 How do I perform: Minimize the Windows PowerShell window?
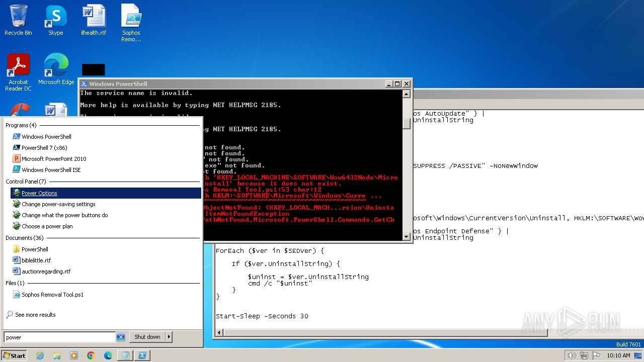[389, 84]
